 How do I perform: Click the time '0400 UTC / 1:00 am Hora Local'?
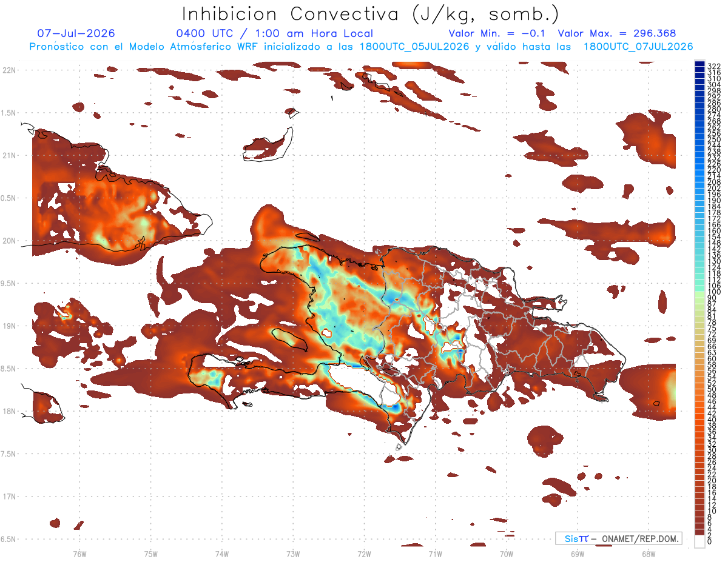(275, 33)
